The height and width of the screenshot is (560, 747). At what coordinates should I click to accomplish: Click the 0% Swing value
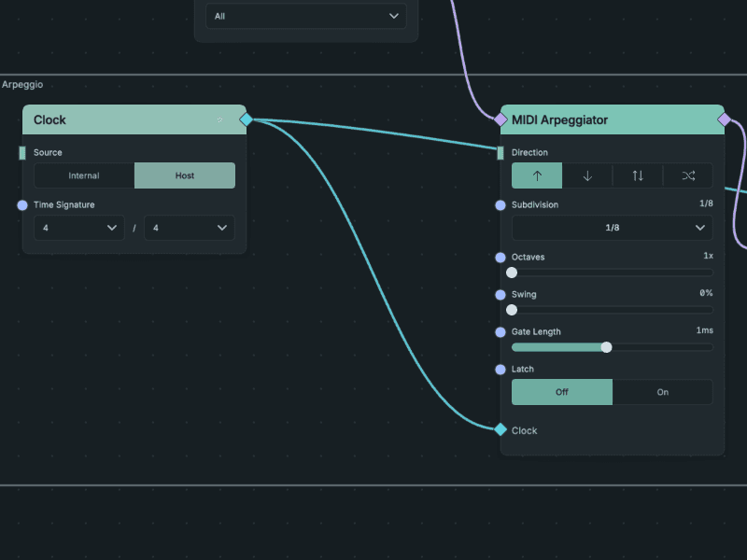706,293
